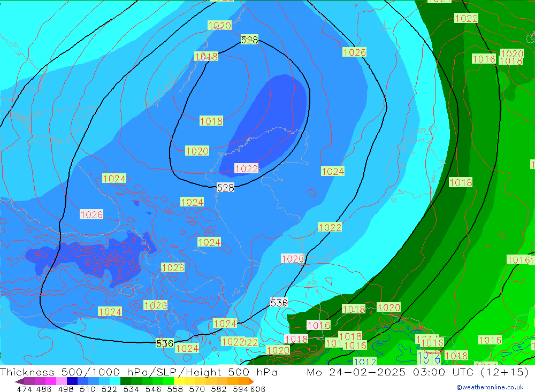
Task: Click the orange right arrow of the legend bar
Action: [251, 381]
